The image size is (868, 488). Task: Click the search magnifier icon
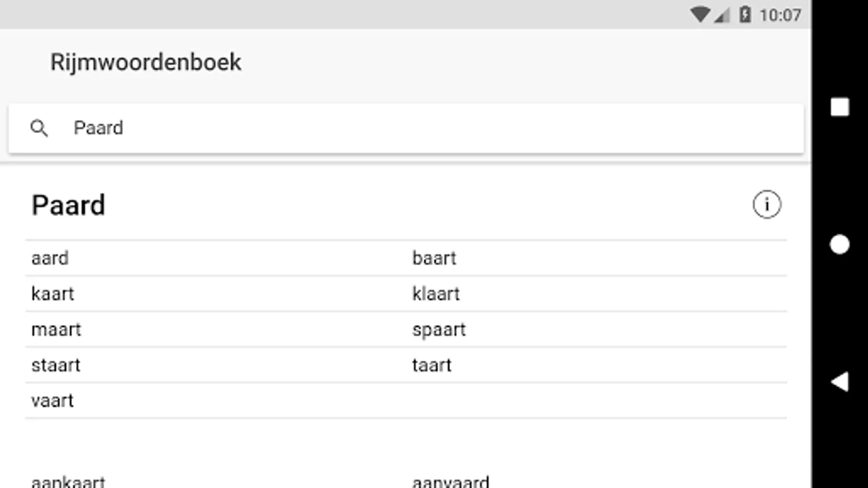pyautogui.click(x=39, y=129)
